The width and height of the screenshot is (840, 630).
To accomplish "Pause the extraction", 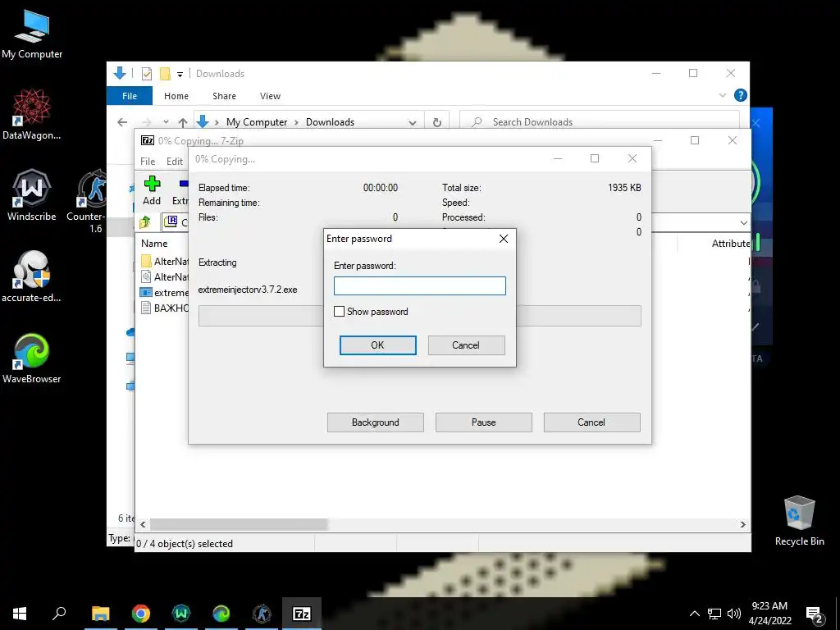I will [484, 422].
